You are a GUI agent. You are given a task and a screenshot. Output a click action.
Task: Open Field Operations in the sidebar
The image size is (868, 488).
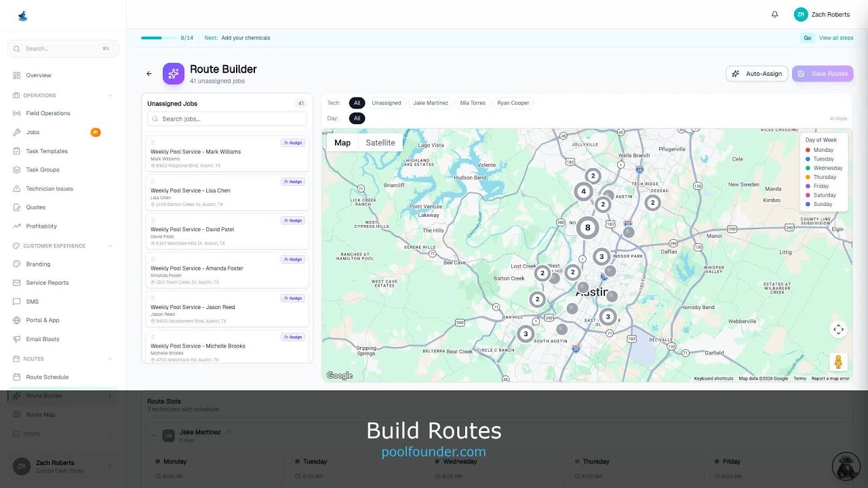pos(48,113)
